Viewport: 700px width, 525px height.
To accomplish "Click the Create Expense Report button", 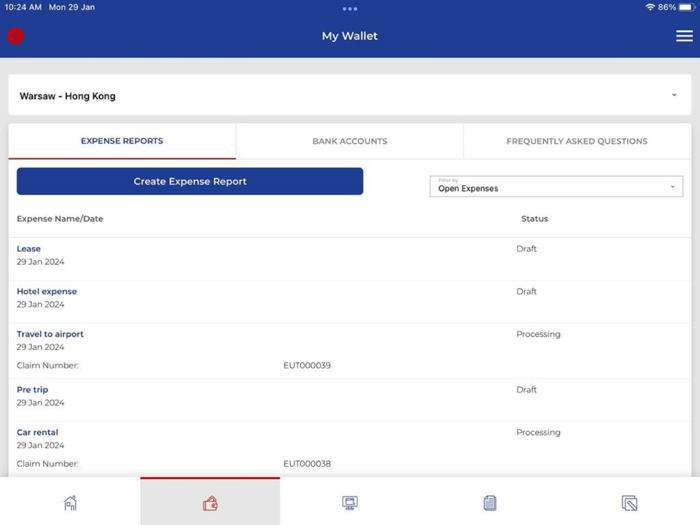I will click(x=190, y=181).
